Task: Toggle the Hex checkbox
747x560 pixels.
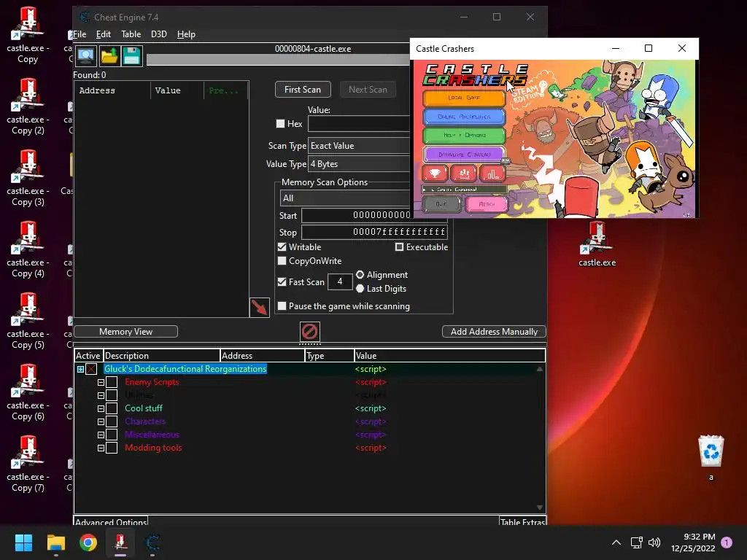Action: [281, 124]
